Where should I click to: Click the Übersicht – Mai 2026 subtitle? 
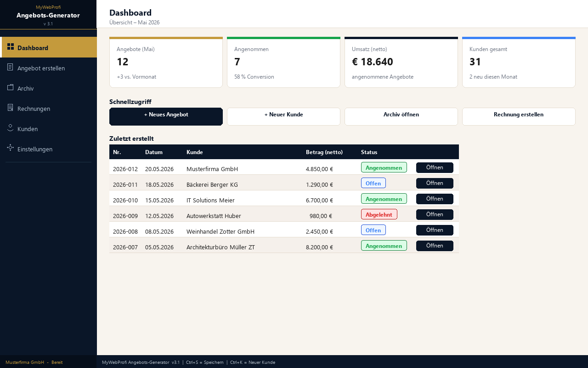pyautogui.click(x=135, y=22)
